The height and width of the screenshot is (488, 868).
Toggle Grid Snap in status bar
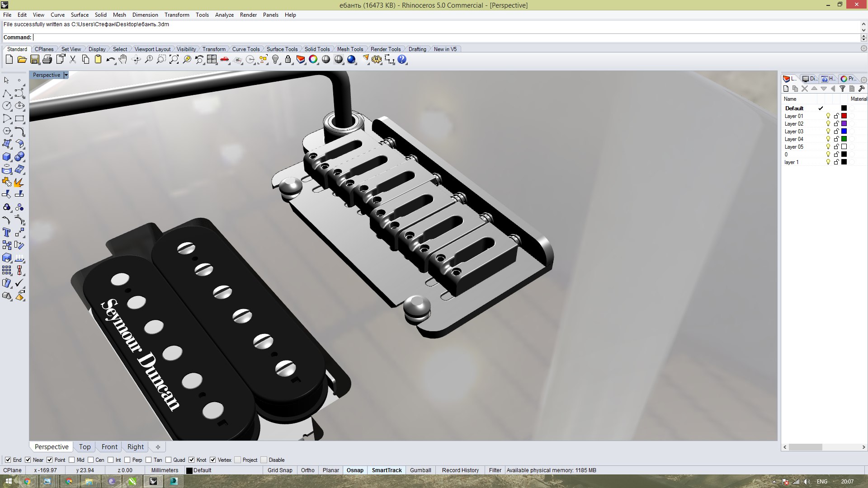280,470
